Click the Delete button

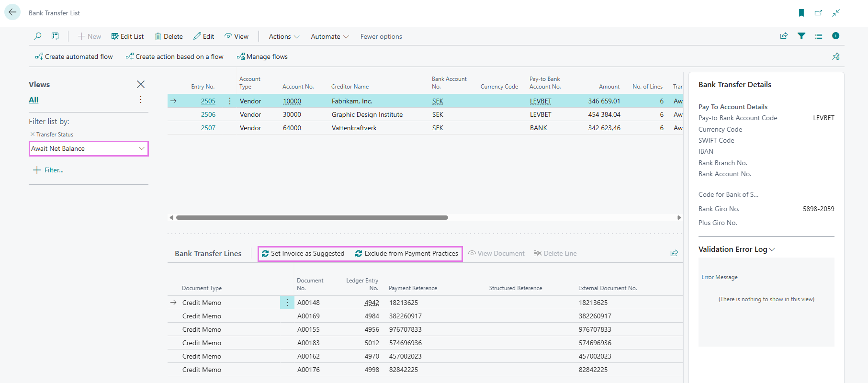pyautogui.click(x=169, y=36)
